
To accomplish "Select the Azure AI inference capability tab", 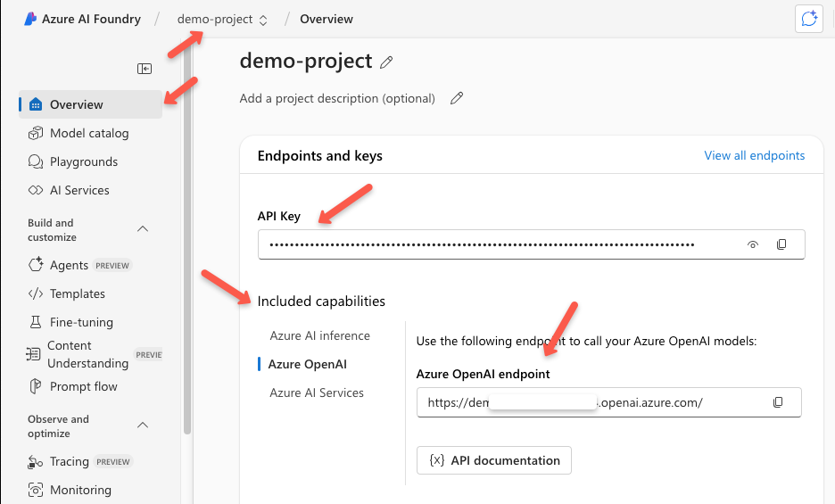I will tap(319, 335).
